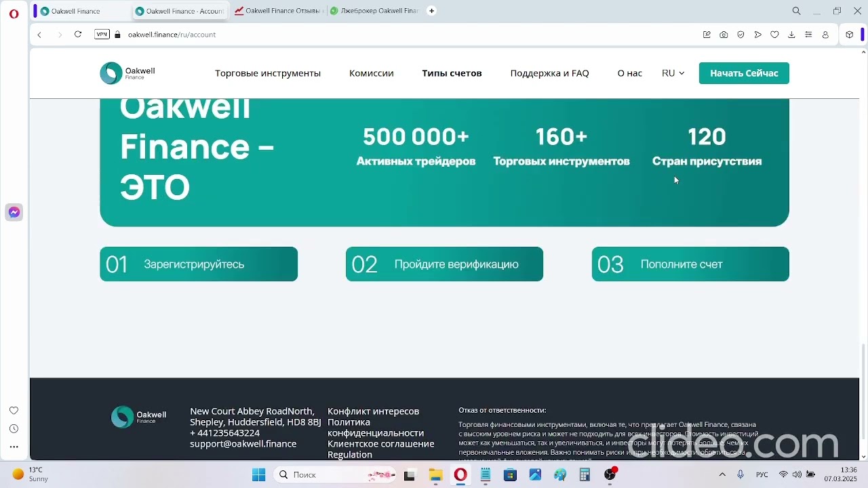Open the extensions cube icon
Screen dimensions: 868x488
point(849,35)
